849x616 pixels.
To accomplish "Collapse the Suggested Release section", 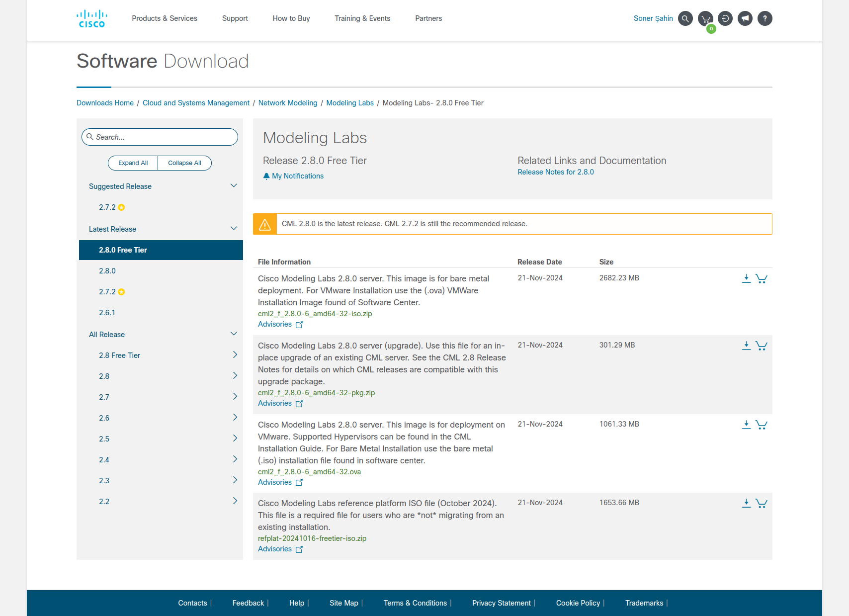I will click(x=234, y=186).
